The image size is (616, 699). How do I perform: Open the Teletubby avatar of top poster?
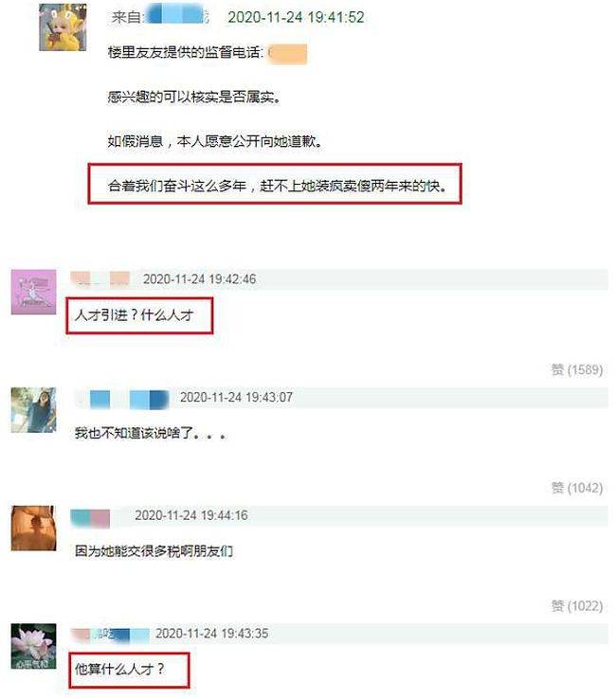63,27
